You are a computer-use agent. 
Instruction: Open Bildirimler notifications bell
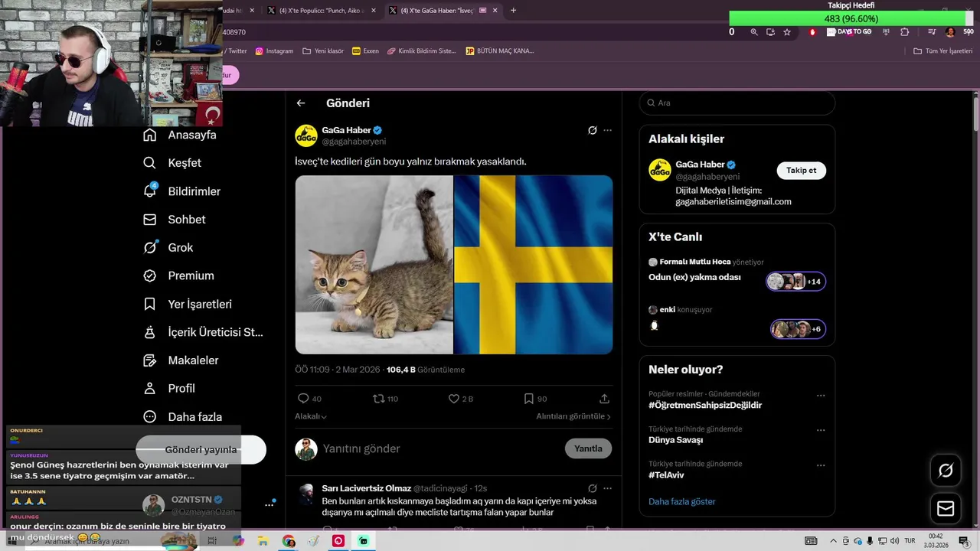181,191
